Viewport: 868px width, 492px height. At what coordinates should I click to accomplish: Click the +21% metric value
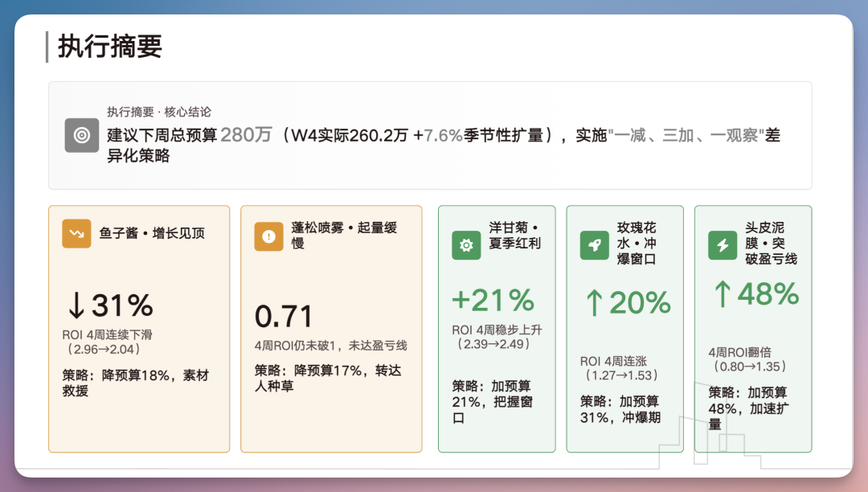493,300
